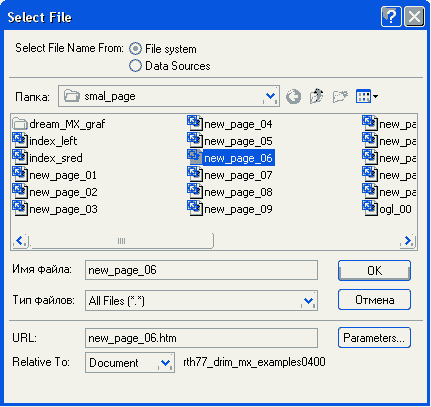
Task: Click the Create New Folder icon
Action: [340, 97]
